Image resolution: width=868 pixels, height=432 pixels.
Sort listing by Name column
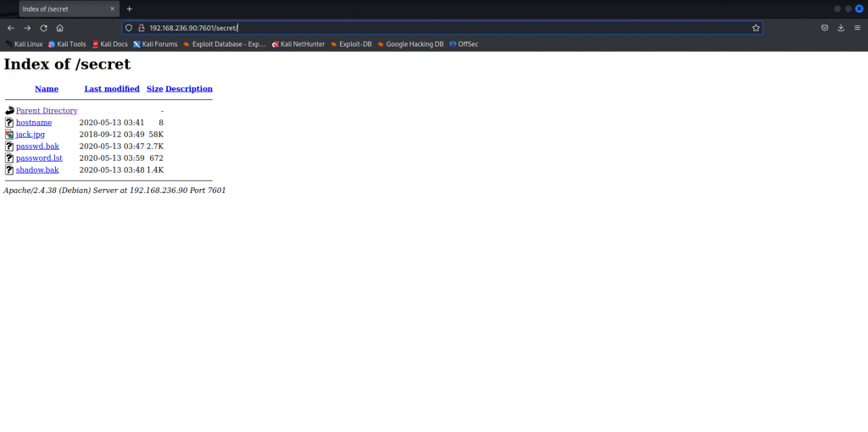47,88
